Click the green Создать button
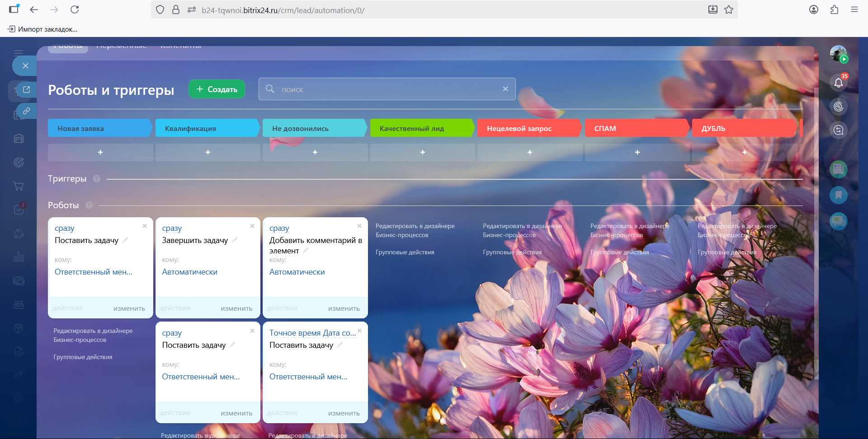Image resolution: width=868 pixels, height=439 pixels. pos(217,89)
